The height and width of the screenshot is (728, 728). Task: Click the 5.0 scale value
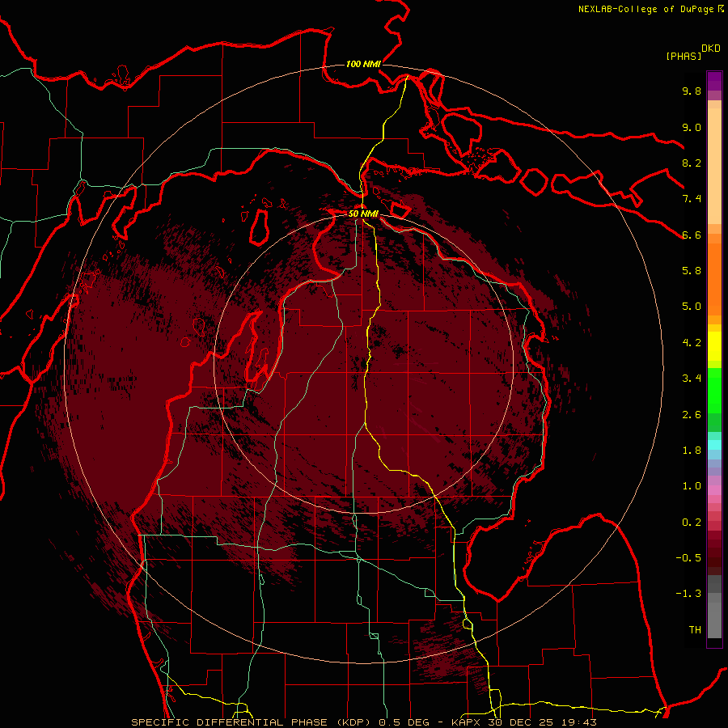pos(692,307)
